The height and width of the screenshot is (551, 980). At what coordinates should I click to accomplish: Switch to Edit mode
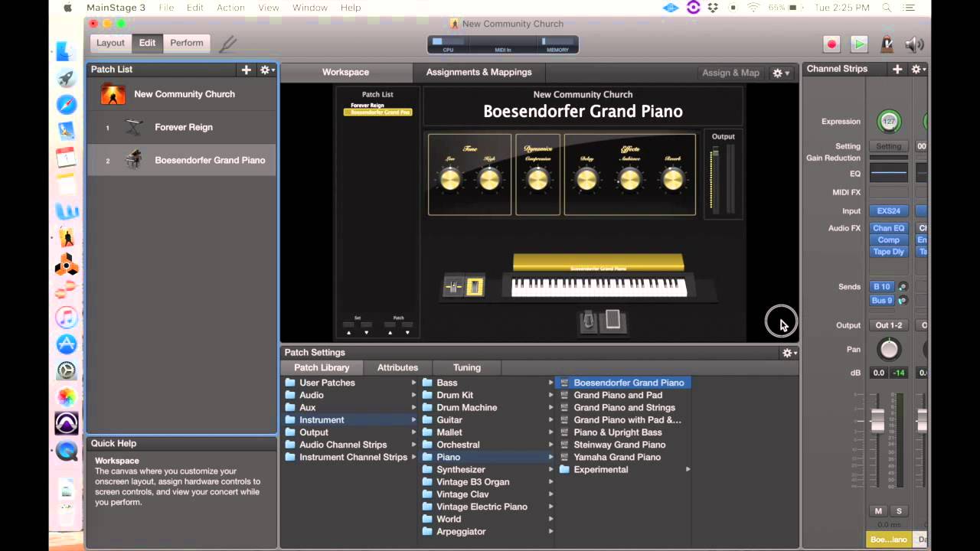(147, 43)
